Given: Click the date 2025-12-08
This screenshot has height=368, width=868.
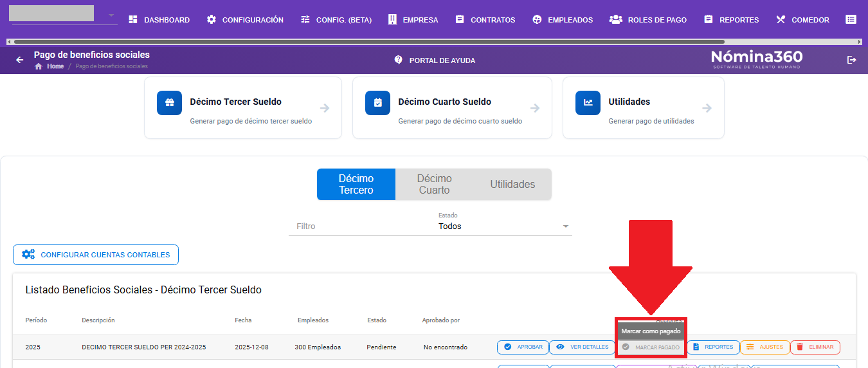Looking at the screenshot, I should tap(251, 347).
